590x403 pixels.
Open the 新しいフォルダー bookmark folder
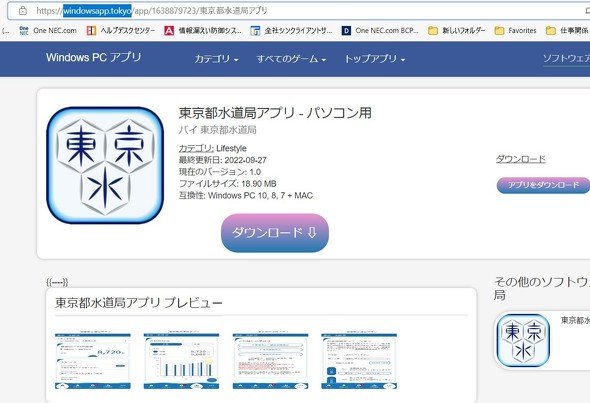(457, 30)
